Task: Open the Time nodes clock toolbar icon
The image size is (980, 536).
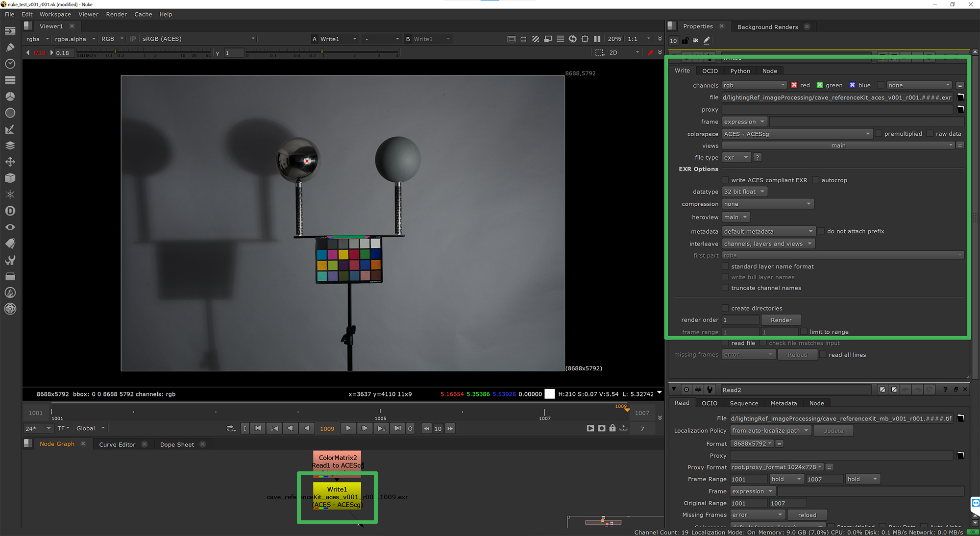Action: point(10,64)
